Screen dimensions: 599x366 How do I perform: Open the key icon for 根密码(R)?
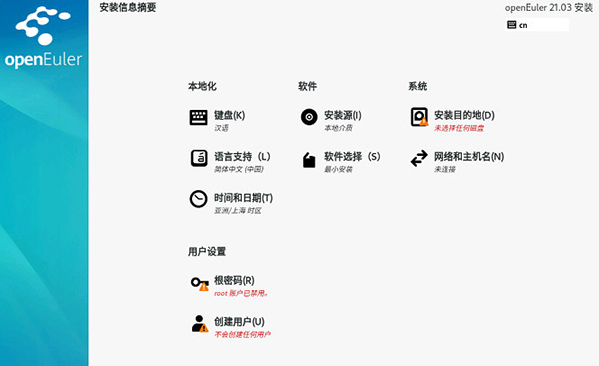[x=199, y=284]
